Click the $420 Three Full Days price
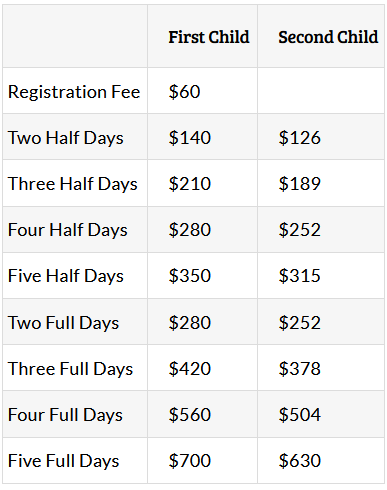The height and width of the screenshot is (490, 387). point(190,368)
